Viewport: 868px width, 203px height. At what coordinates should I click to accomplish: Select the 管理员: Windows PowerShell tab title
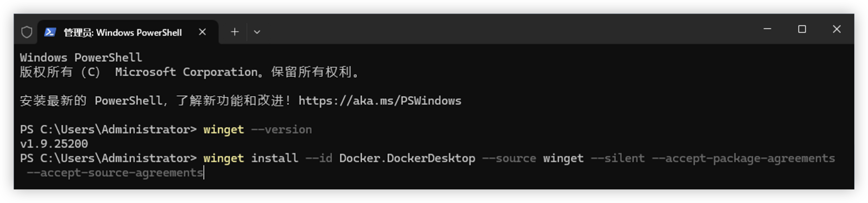(123, 33)
